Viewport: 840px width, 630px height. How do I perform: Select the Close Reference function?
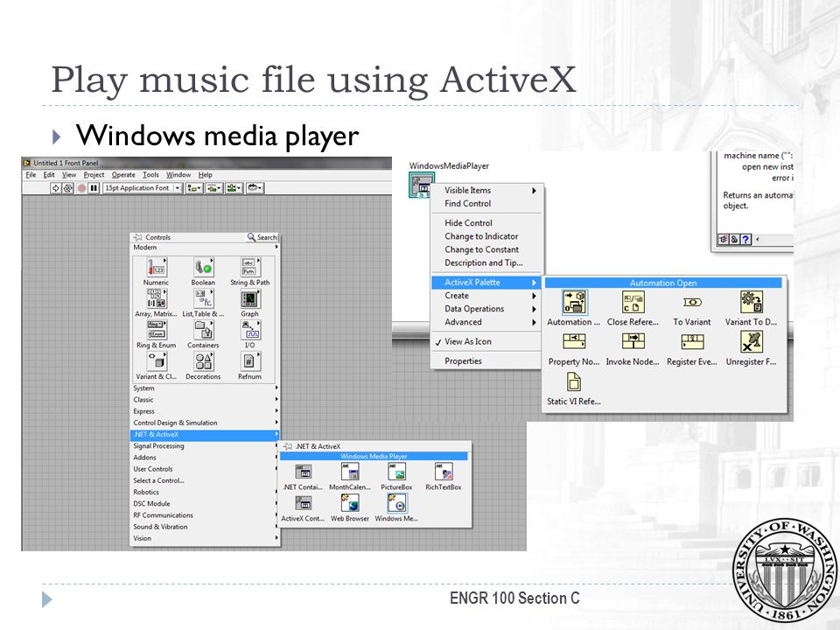pos(633,302)
